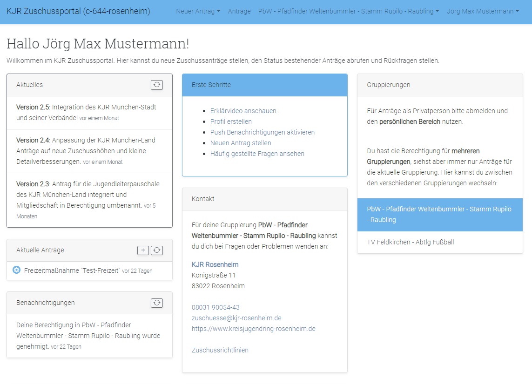Refresh the Benachrichtigungen panel

[x=157, y=303]
